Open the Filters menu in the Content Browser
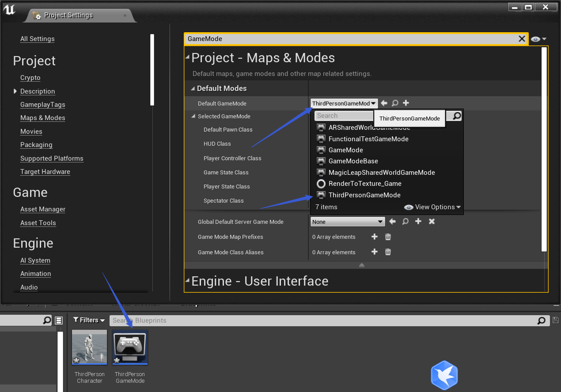Image resolution: width=561 pixels, height=392 pixels. (x=89, y=320)
